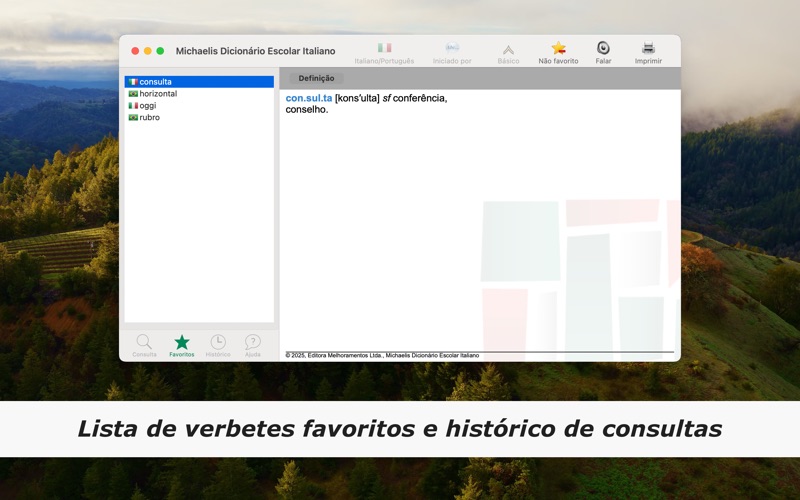This screenshot has width=800, height=500.
Task: Click the Brazilian flag beside horizontal
Action: click(133, 93)
